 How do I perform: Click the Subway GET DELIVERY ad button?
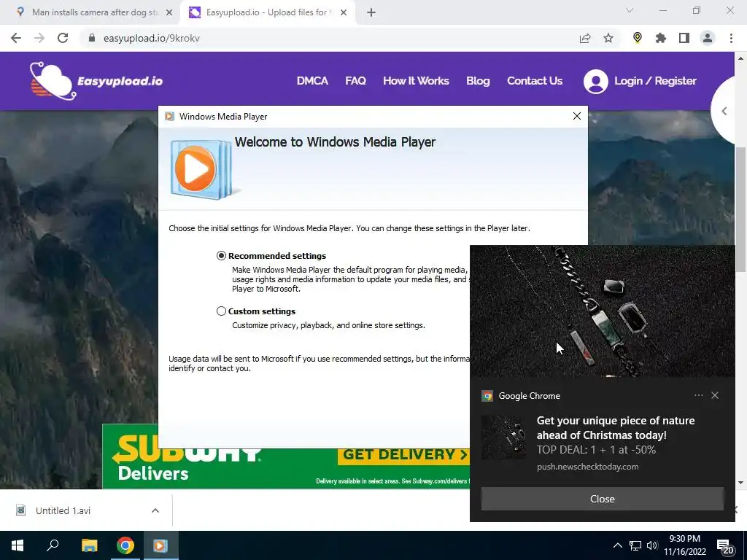point(404,455)
